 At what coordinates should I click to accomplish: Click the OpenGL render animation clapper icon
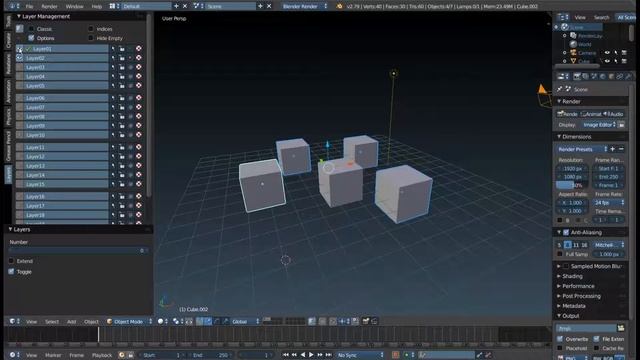pos(374,321)
